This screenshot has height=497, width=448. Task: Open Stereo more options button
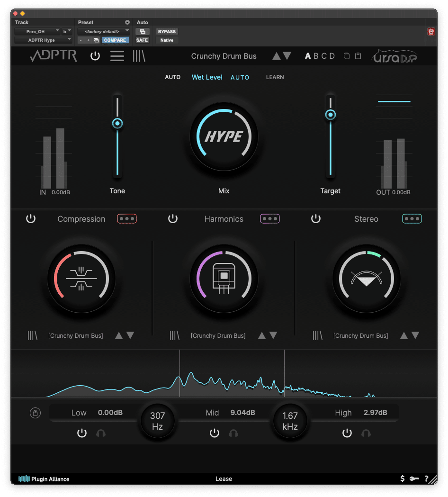(412, 219)
